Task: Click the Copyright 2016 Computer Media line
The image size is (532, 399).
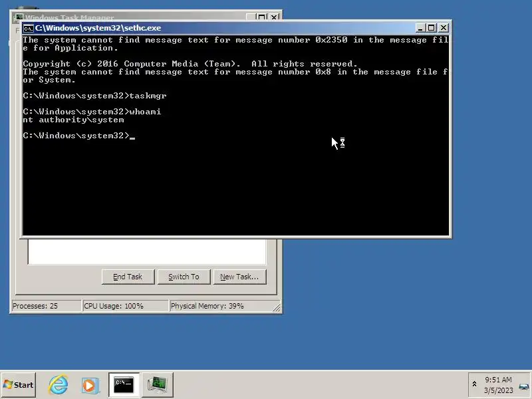Action: [x=190, y=64]
